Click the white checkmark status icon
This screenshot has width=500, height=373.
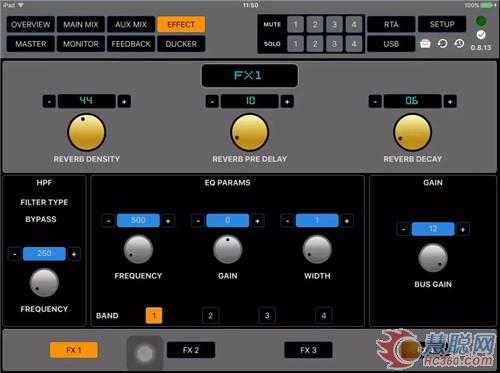point(481,35)
